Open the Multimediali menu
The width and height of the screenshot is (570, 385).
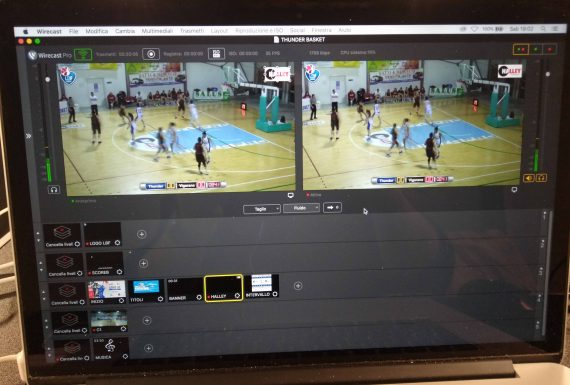tap(157, 31)
